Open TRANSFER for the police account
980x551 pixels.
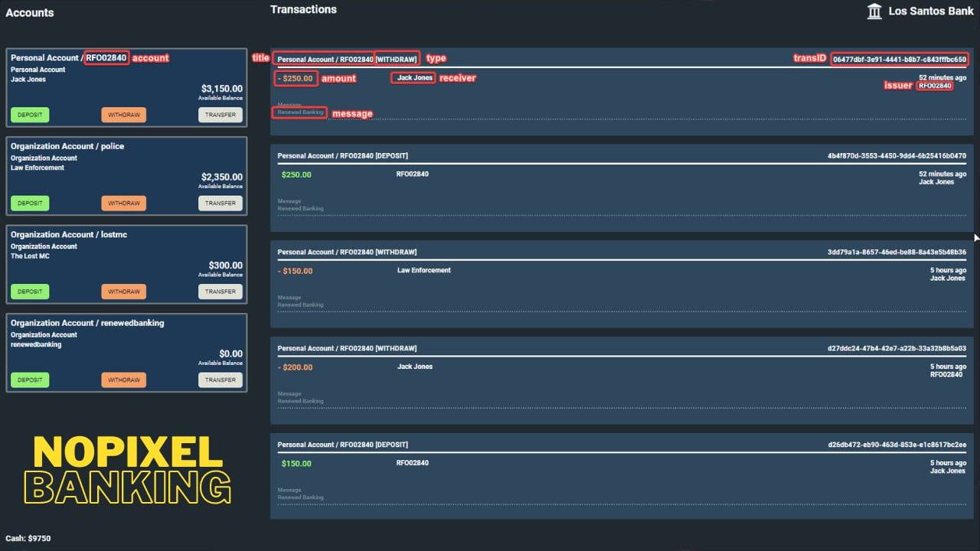(220, 203)
